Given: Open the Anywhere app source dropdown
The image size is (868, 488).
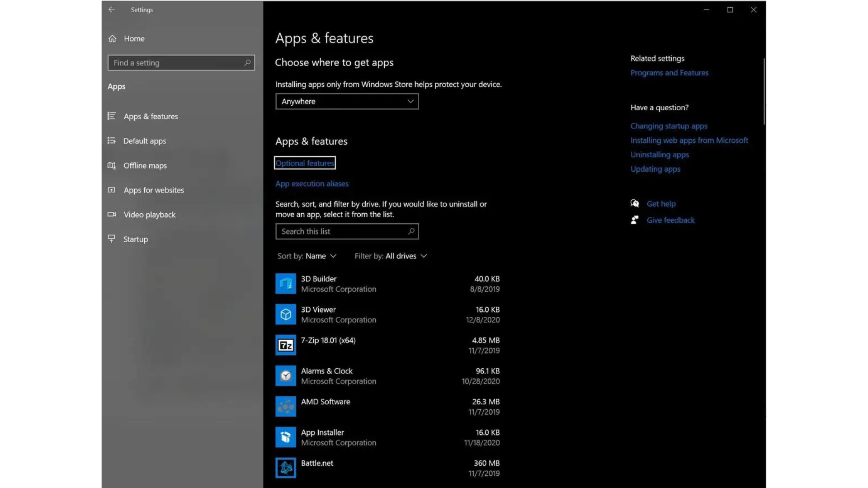Looking at the screenshot, I should point(347,101).
